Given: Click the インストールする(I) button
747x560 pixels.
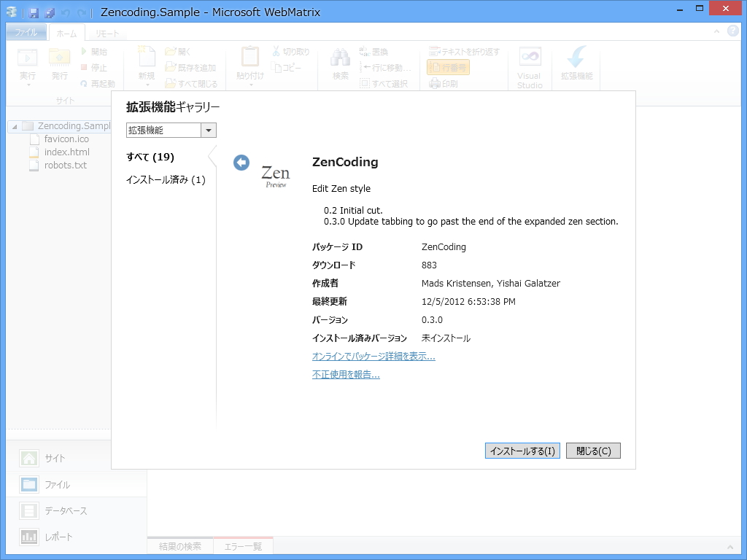Looking at the screenshot, I should [x=522, y=450].
